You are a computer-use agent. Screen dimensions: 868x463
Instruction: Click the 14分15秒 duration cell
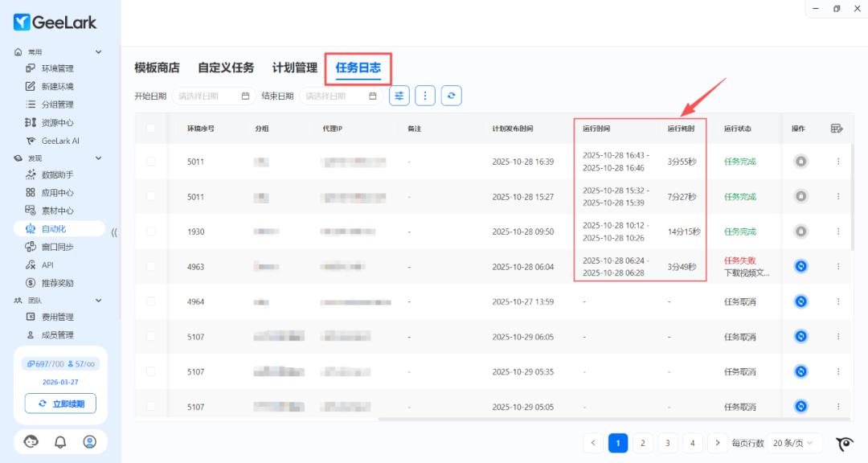pyautogui.click(x=684, y=231)
